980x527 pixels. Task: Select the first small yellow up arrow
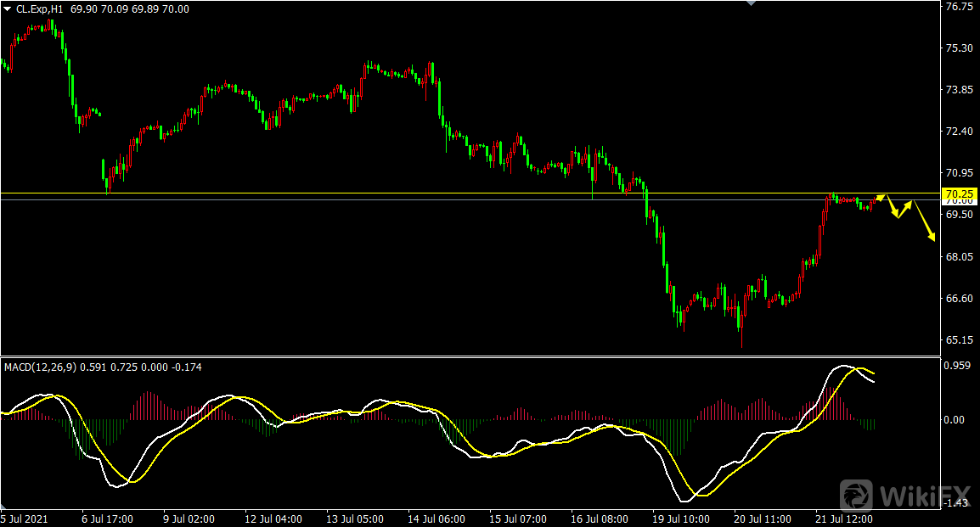click(880, 199)
